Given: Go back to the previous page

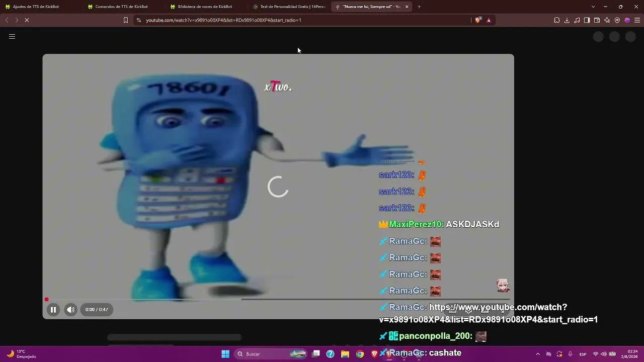Looking at the screenshot, I should (7, 20).
